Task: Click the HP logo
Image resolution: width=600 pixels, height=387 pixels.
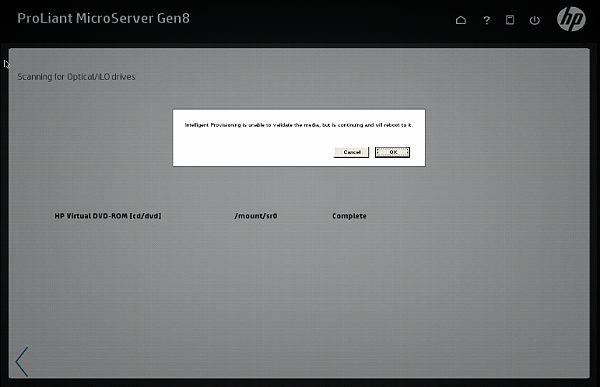Action: point(571,19)
